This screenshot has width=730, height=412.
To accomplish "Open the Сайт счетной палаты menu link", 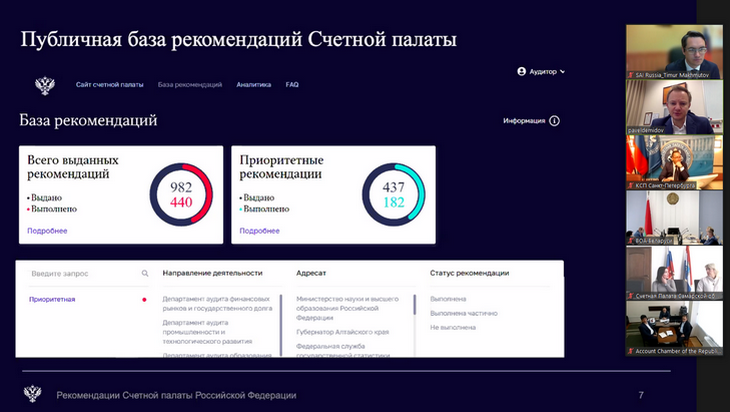I will coord(110,85).
